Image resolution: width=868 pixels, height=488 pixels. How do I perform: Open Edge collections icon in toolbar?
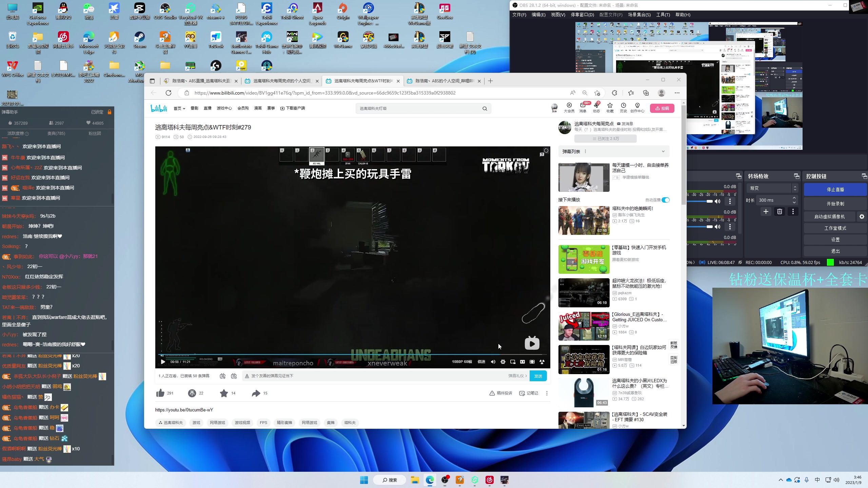tap(646, 93)
